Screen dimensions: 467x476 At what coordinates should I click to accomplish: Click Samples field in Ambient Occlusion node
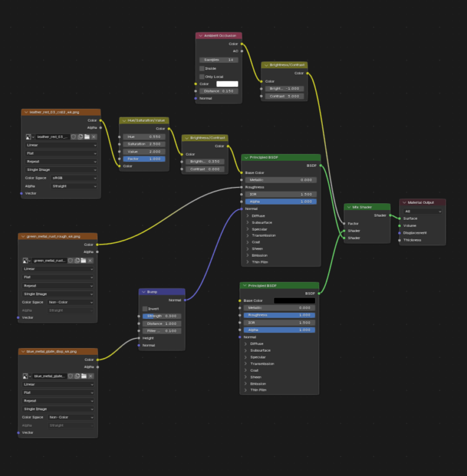pyautogui.click(x=219, y=60)
